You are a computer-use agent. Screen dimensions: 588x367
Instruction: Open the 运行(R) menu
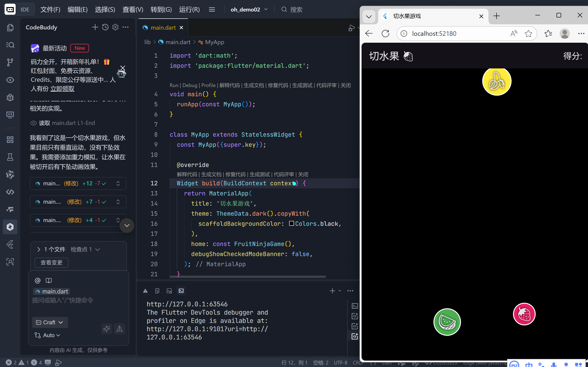[189, 9]
